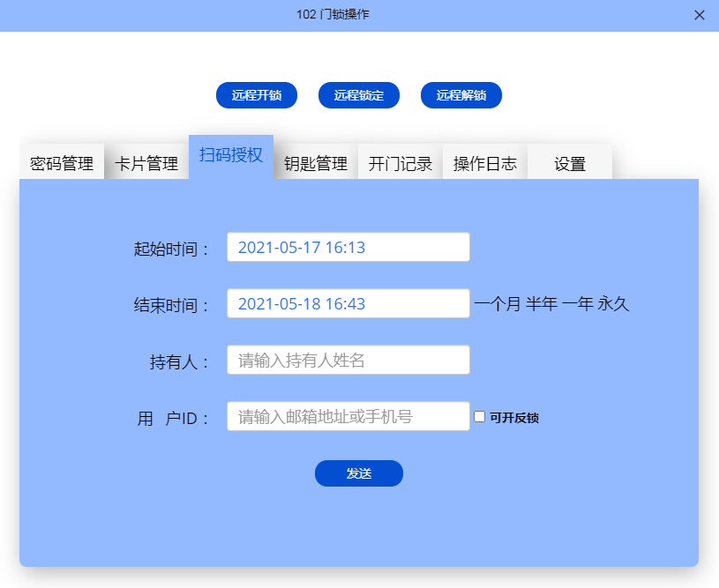Click the 起始时间 date field
Screen dimensions: 719x588
pos(348,248)
